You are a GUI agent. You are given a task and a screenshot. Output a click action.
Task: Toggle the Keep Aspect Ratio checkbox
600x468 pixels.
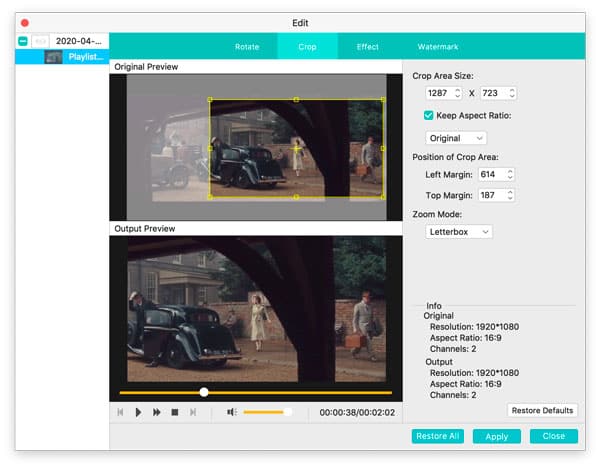[x=429, y=115]
